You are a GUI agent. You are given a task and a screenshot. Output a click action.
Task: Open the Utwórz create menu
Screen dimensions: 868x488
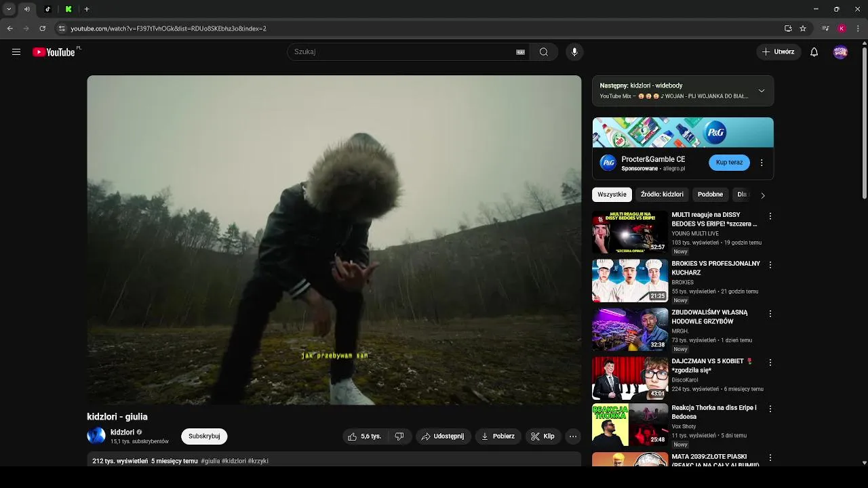pyautogui.click(x=778, y=52)
